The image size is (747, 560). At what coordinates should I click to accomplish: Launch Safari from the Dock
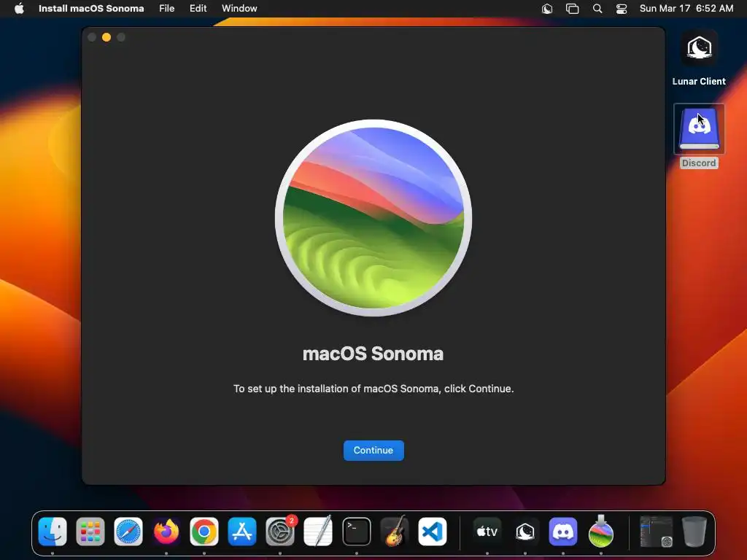128,532
